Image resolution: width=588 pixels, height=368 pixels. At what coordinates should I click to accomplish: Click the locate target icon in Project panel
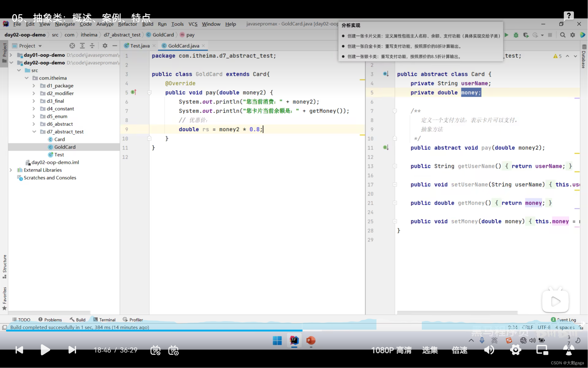[72, 46]
